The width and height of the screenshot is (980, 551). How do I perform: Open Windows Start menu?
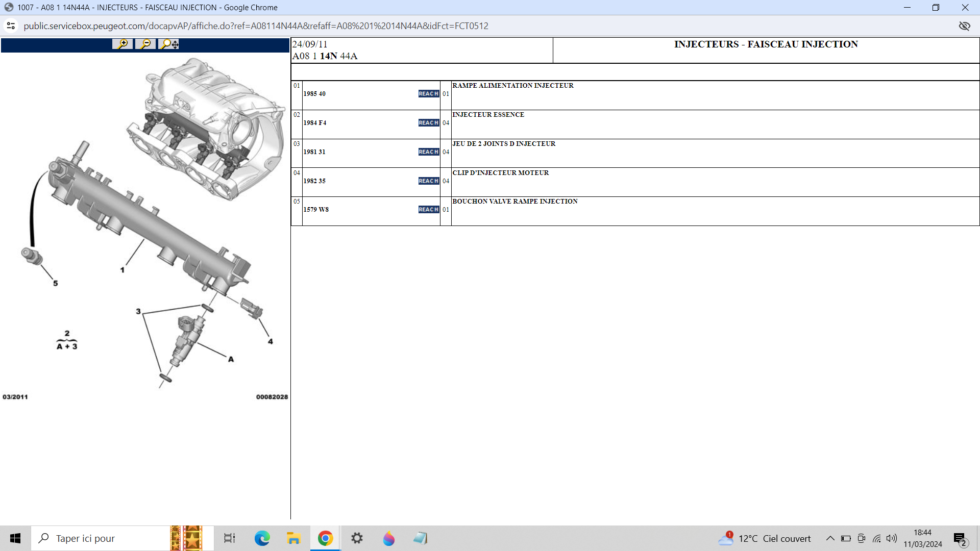tap(15, 538)
